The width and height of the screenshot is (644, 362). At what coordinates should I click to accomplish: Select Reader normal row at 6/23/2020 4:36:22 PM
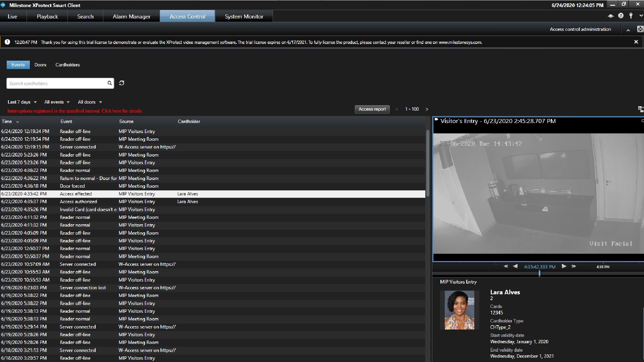(x=213, y=170)
